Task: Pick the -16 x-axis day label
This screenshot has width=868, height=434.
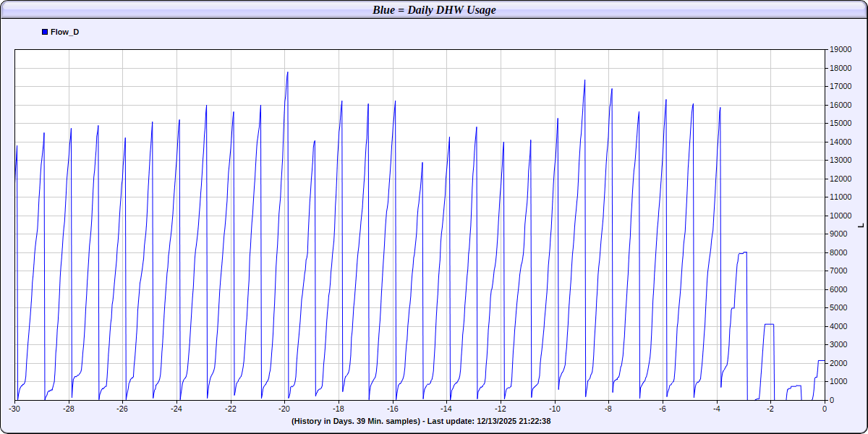Action: coord(393,409)
